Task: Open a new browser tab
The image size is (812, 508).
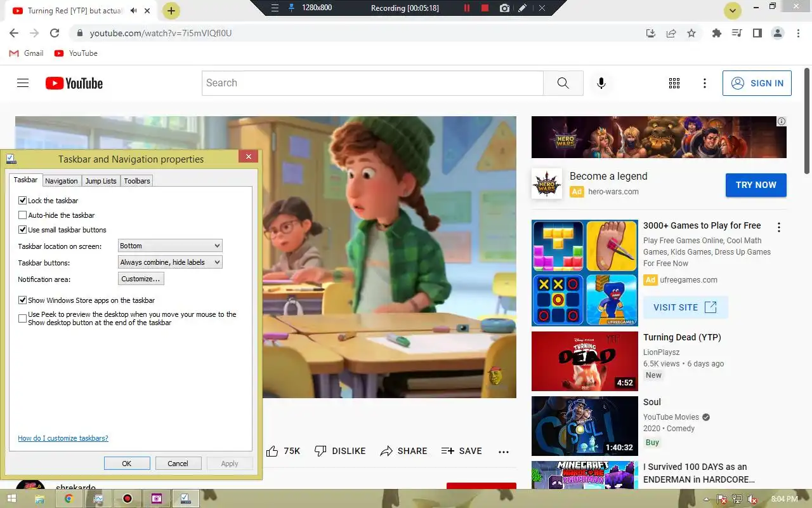Action: [x=171, y=11]
